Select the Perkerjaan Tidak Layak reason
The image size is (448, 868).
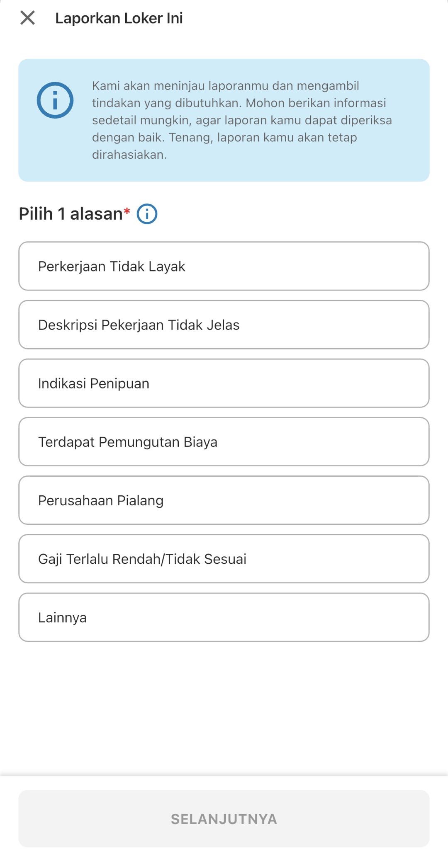pos(224,266)
